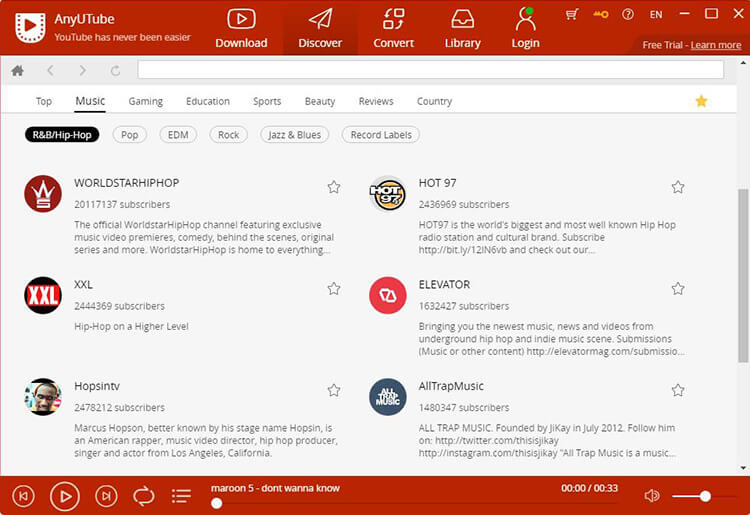Image resolution: width=750 pixels, height=515 pixels.
Task: Open the XXL channel avatar
Action: pyautogui.click(x=43, y=295)
